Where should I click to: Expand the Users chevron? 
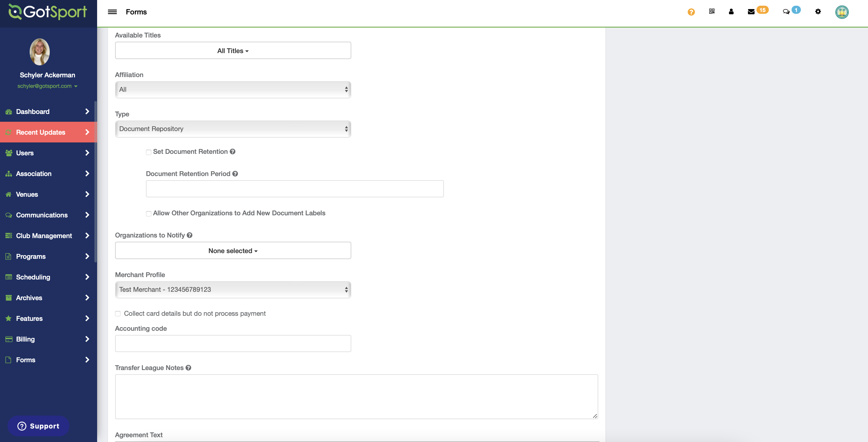click(87, 153)
